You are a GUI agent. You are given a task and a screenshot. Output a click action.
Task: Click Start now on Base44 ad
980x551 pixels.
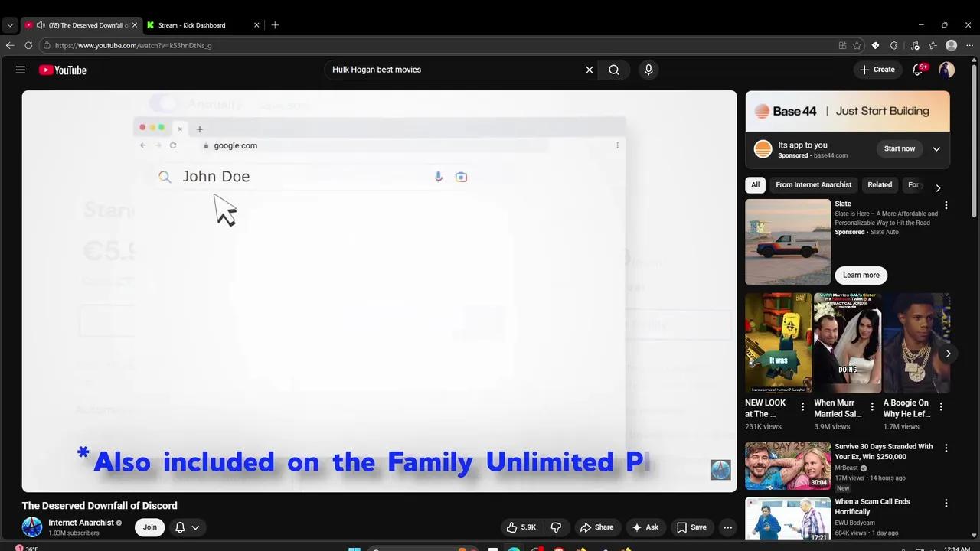click(899, 149)
